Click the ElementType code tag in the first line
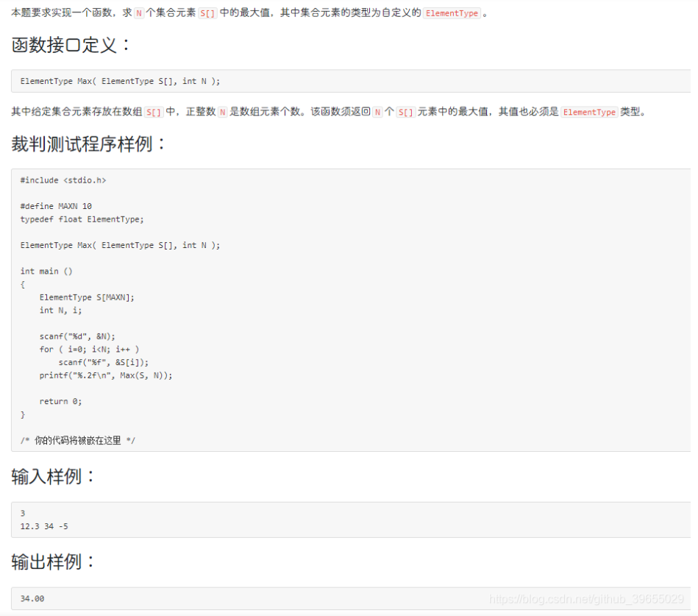698x616 pixels. point(452,13)
